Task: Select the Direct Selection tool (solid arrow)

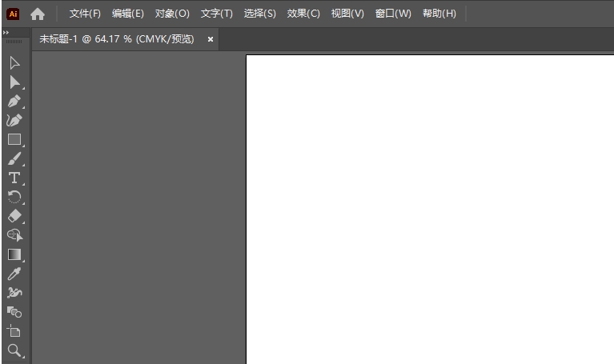Action: click(x=14, y=82)
